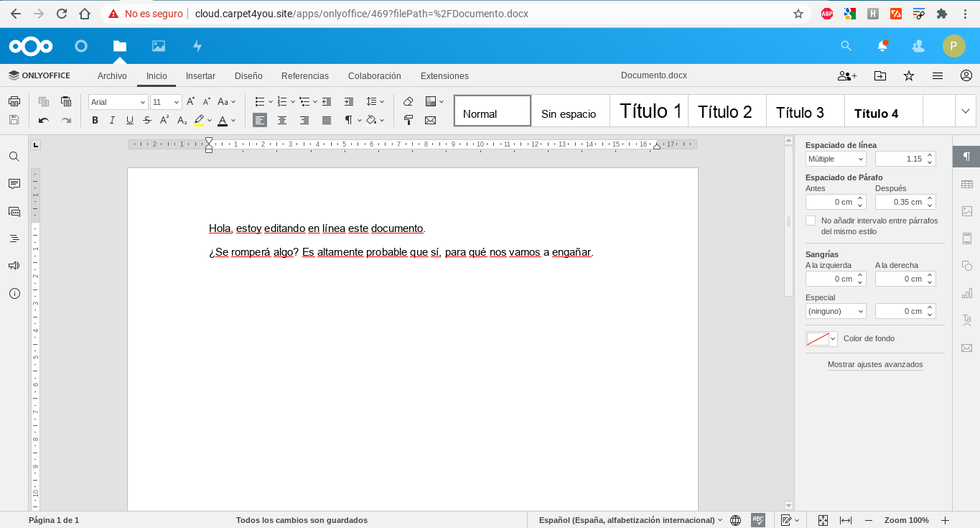Clear style with eraser icon

tap(408, 101)
